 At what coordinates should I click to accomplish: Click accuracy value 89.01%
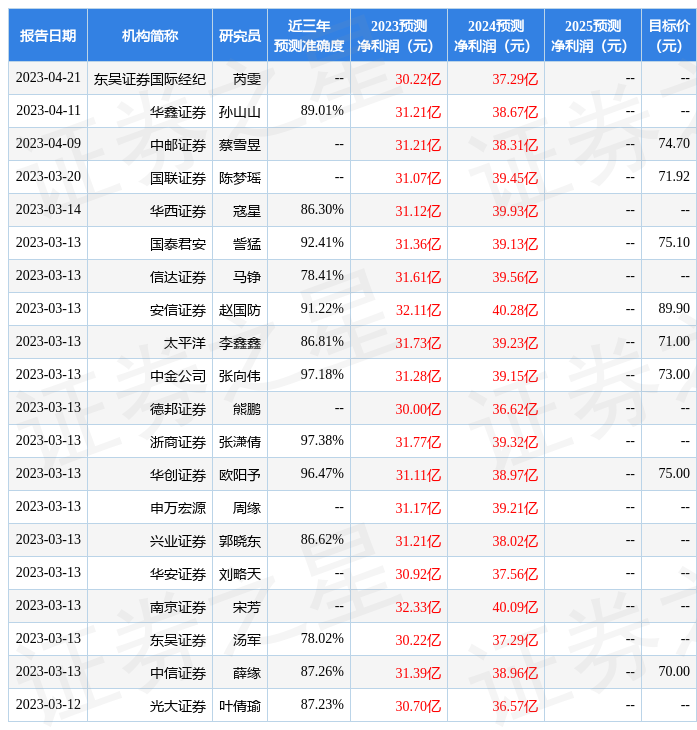coord(322,111)
